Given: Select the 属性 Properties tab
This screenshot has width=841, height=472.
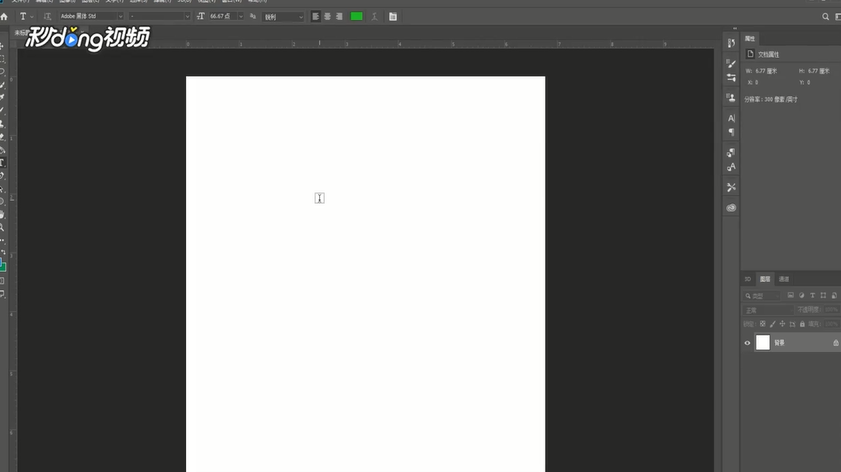Looking at the screenshot, I should click(750, 39).
